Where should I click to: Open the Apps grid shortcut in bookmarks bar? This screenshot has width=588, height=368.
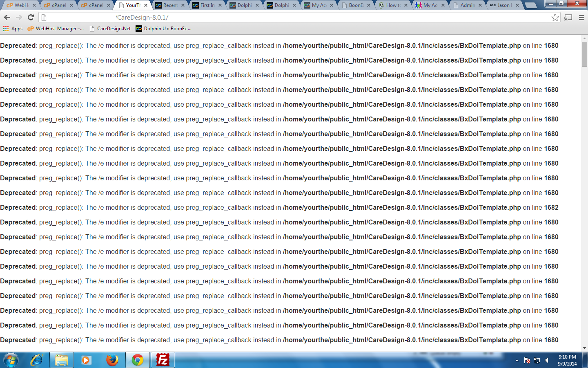(x=13, y=28)
